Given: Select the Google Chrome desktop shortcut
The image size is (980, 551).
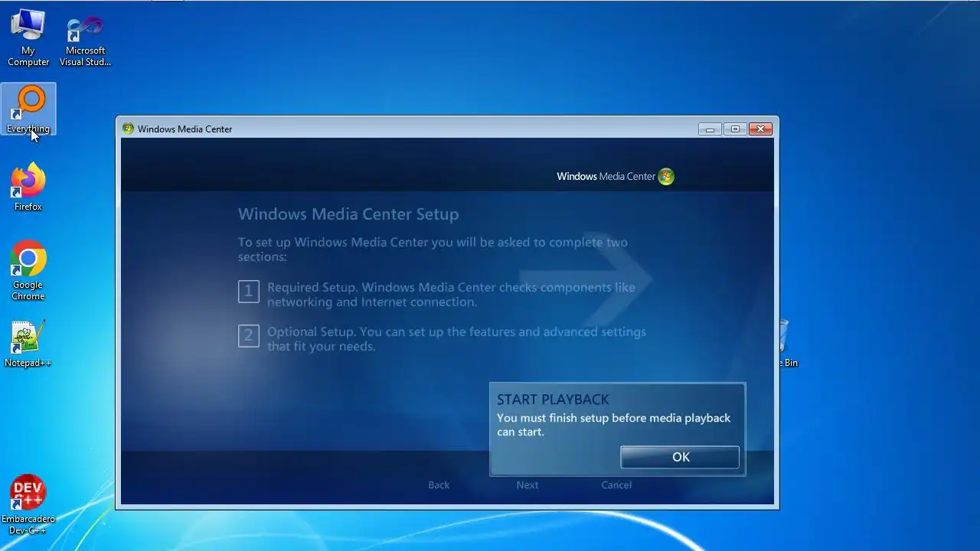Looking at the screenshot, I should (x=28, y=272).
